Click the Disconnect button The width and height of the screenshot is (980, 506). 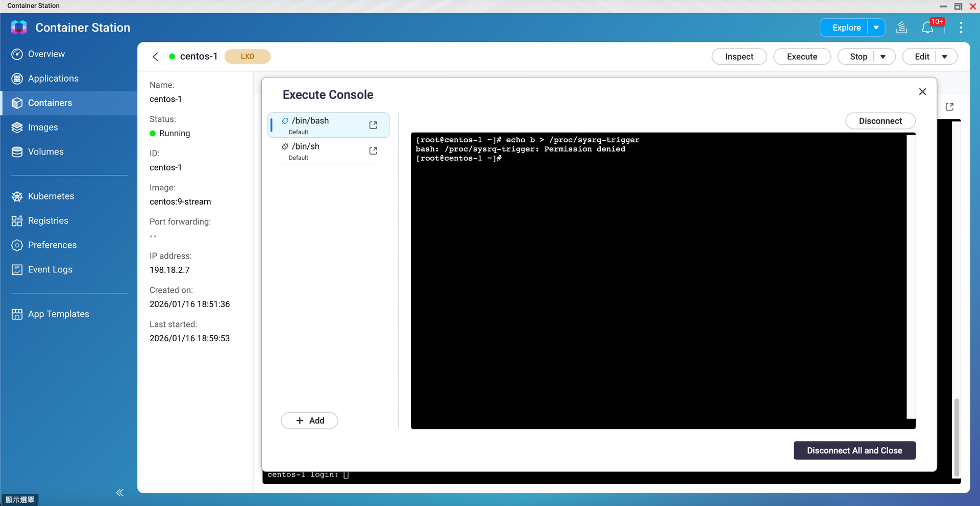click(880, 121)
